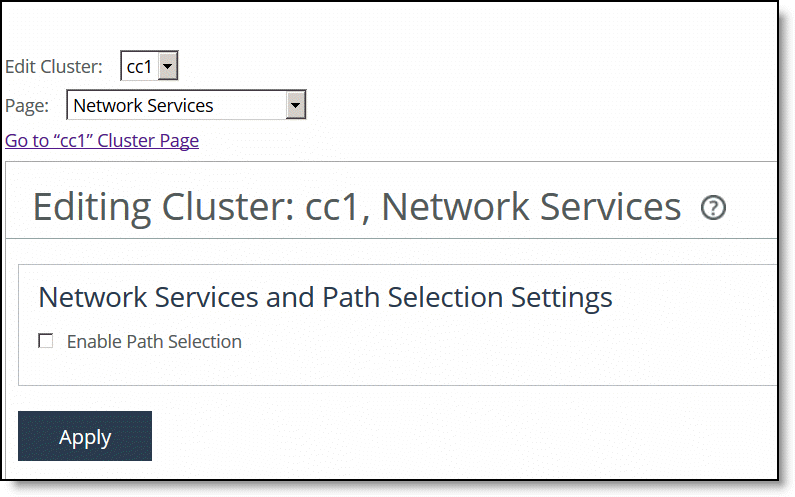Expand the Page dropdown arrow

tap(295, 105)
